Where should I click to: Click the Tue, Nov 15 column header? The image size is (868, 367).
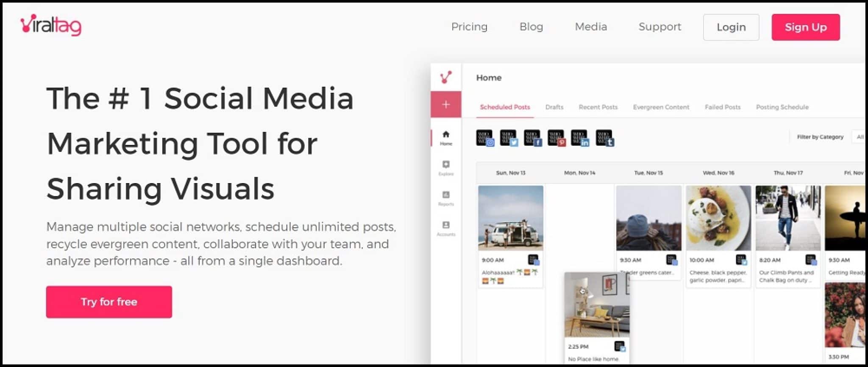[x=648, y=173]
